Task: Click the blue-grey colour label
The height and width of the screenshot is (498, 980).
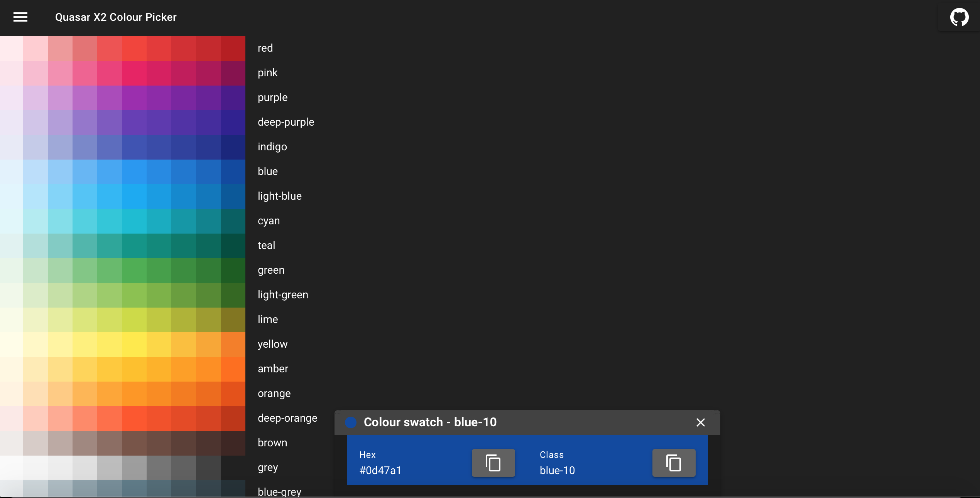Action: 279,491
